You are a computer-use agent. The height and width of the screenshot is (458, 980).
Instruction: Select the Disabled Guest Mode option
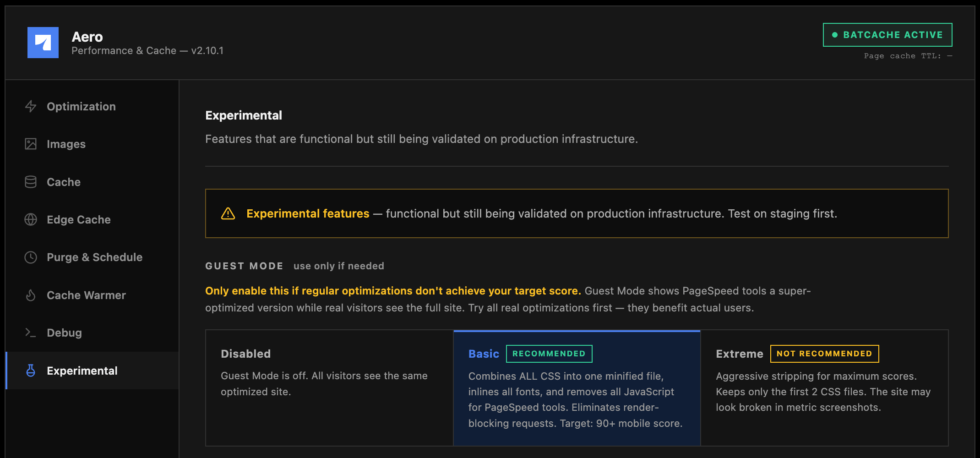[x=329, y=387]
